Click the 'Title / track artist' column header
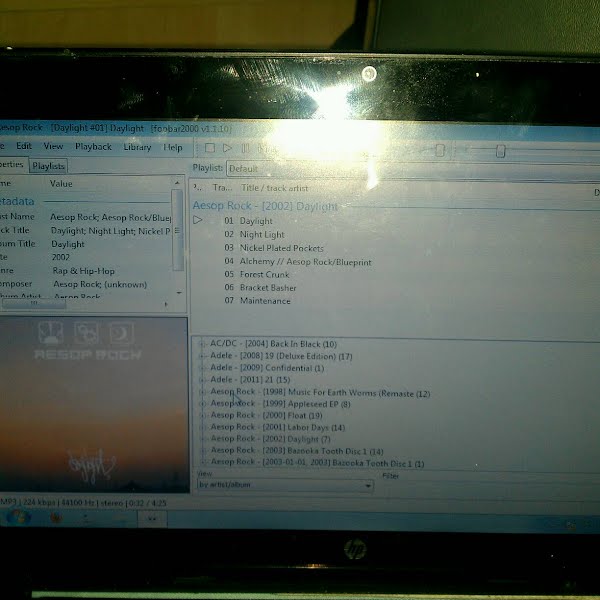 (x=274, y=188)
